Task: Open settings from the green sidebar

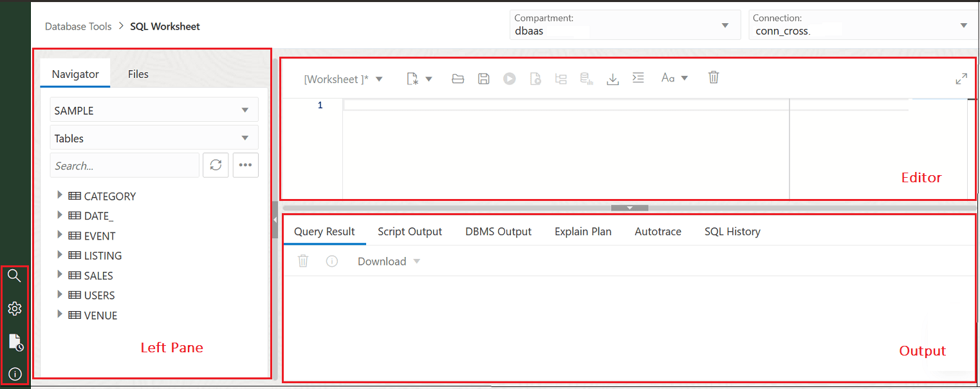Action: coord(14,308)
